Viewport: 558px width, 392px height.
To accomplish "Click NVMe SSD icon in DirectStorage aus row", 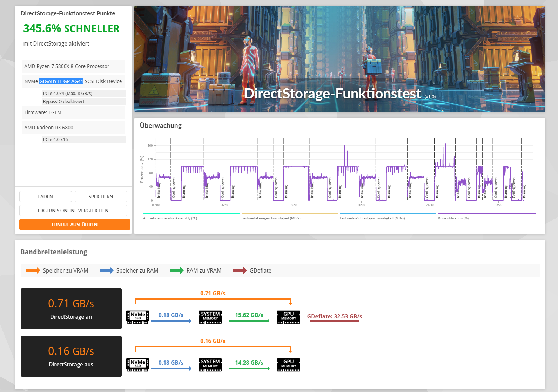I will (x=137, y=365).
